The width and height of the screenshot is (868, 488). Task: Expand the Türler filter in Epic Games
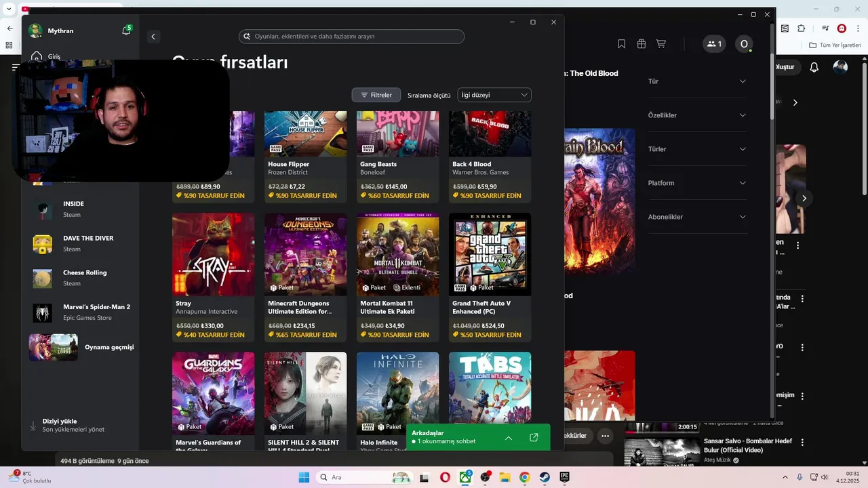pyautogui.click(x=697, y=149)
